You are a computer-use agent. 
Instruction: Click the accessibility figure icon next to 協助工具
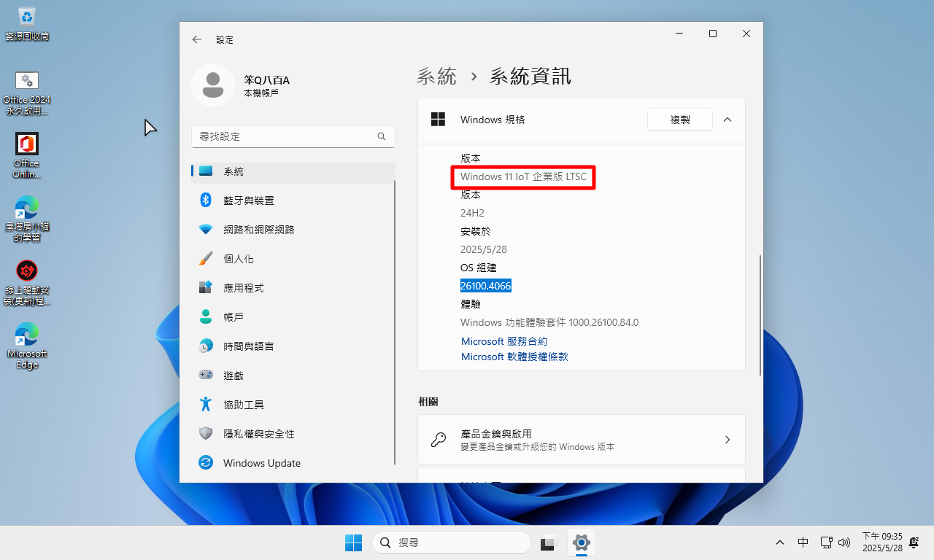coord(206,405)
